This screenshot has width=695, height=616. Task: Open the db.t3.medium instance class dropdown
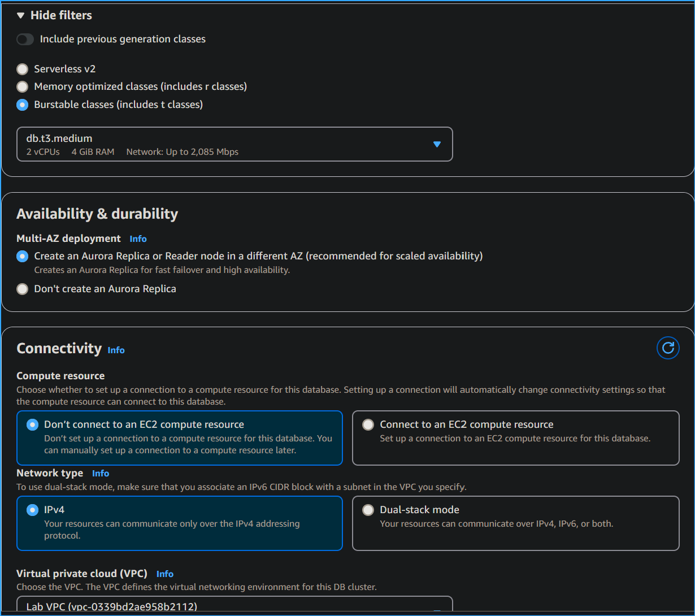(437, 144)
